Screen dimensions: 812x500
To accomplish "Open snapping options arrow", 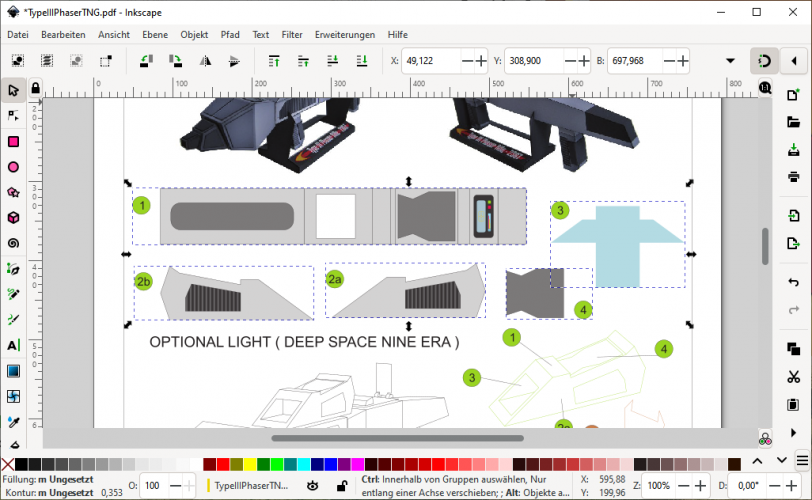I will (x=794, y=61).
